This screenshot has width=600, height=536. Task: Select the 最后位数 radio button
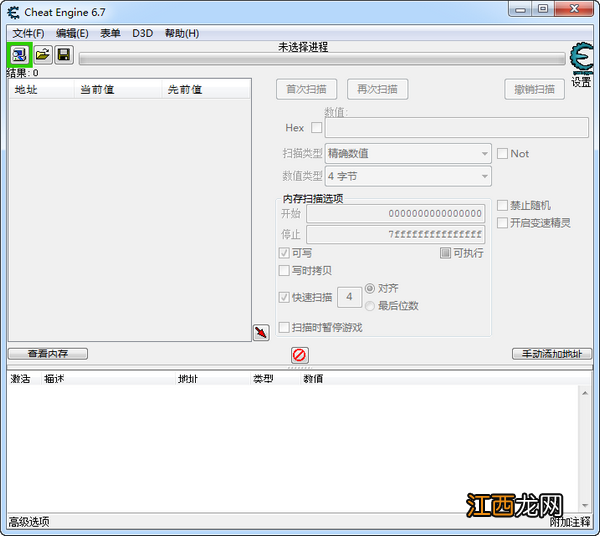pyautogui.click(x=370, y=306)
